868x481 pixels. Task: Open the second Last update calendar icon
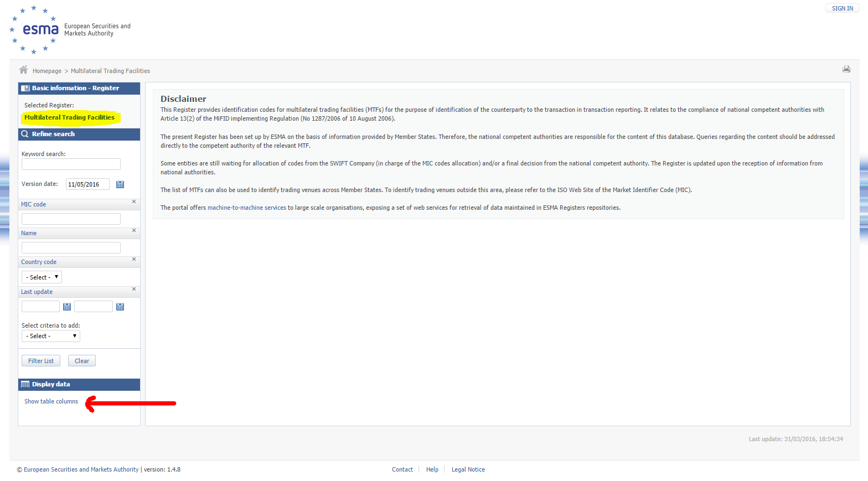coord(120,307)
